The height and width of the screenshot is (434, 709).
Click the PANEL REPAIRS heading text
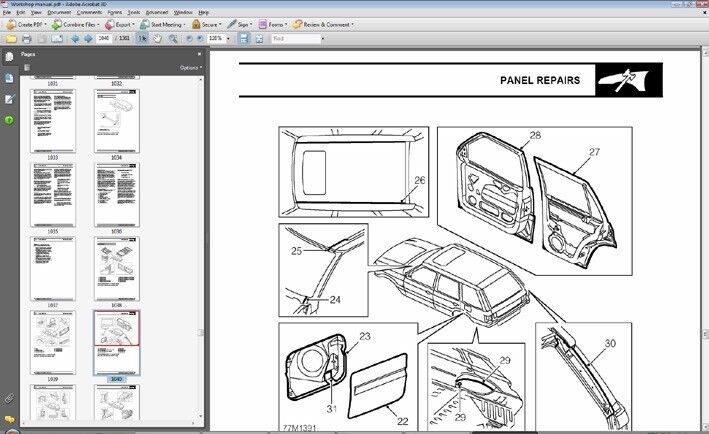[540, 80]
